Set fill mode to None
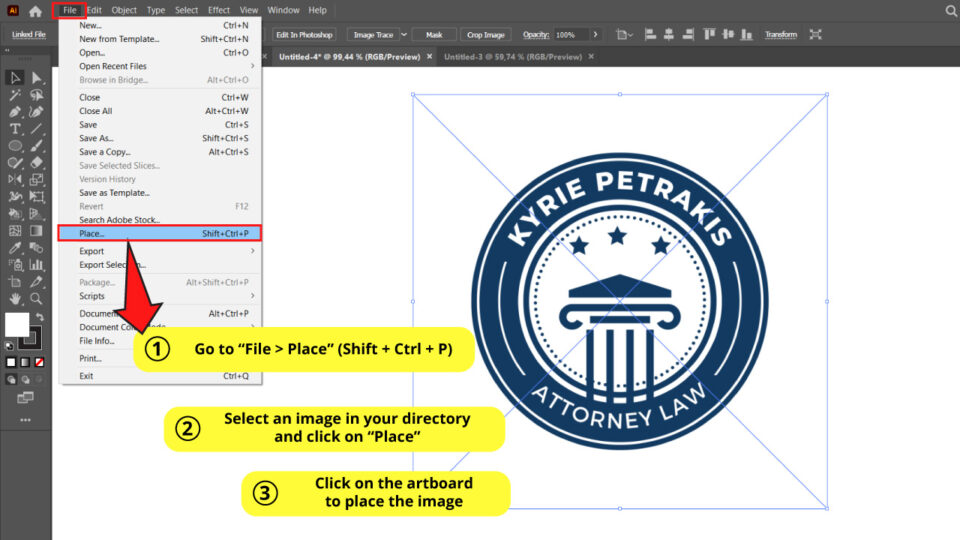The width and height of the screenshot is (960, 540). click(x=39, y=362)
